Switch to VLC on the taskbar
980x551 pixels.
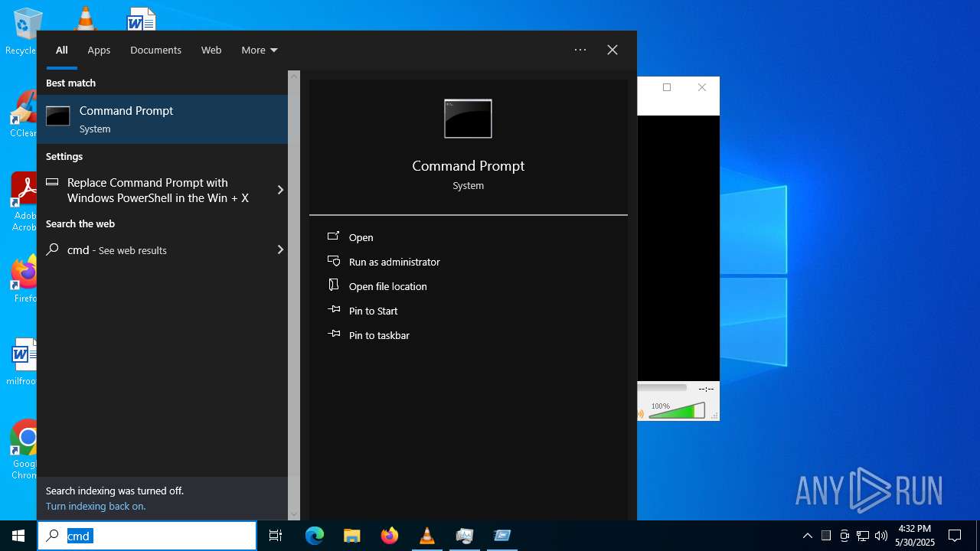[x=427, y=536]
